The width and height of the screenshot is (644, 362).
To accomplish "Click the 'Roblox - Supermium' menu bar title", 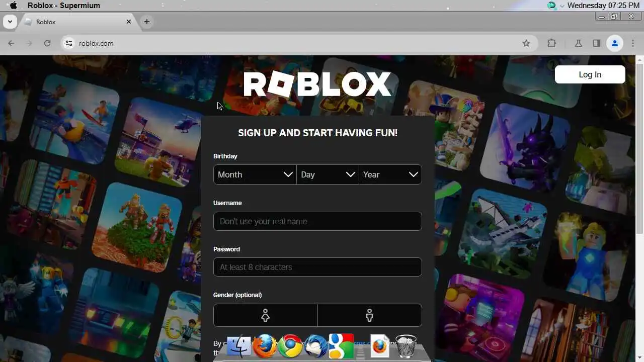I will (64, 6).
